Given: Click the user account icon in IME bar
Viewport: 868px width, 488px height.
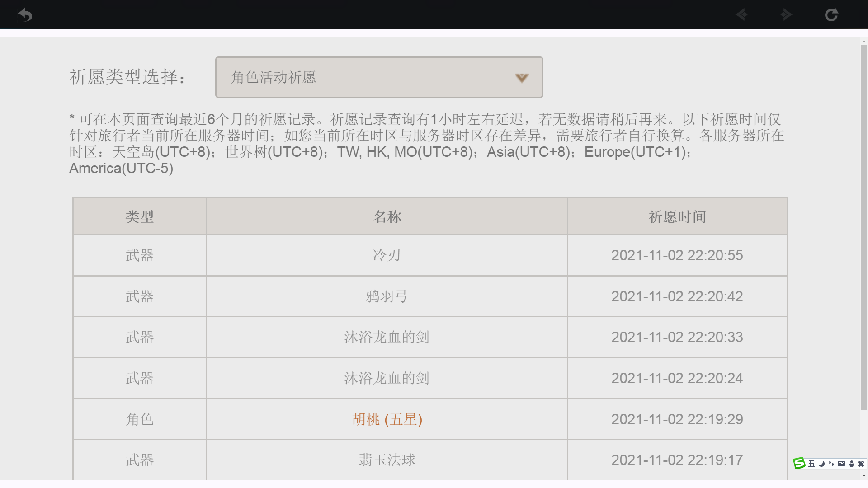Looking at the screenshot, I should pyautogui.click(x=851, y=464).
